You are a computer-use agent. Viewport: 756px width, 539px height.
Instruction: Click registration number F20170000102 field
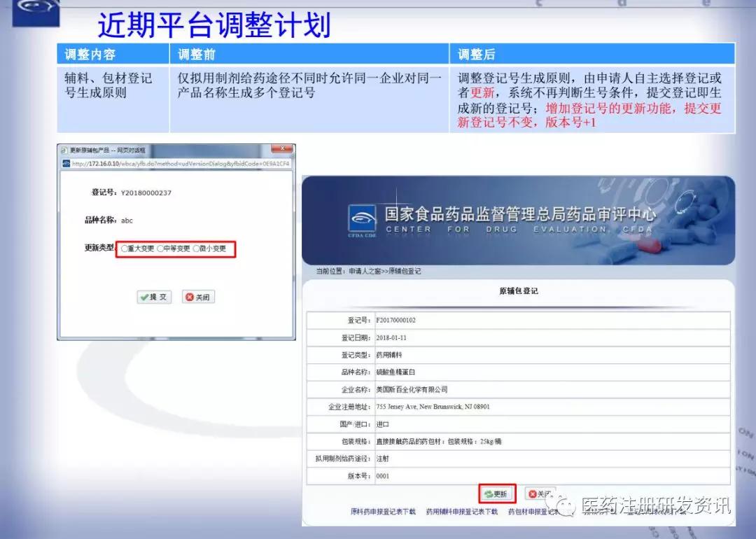coord(396,320)
